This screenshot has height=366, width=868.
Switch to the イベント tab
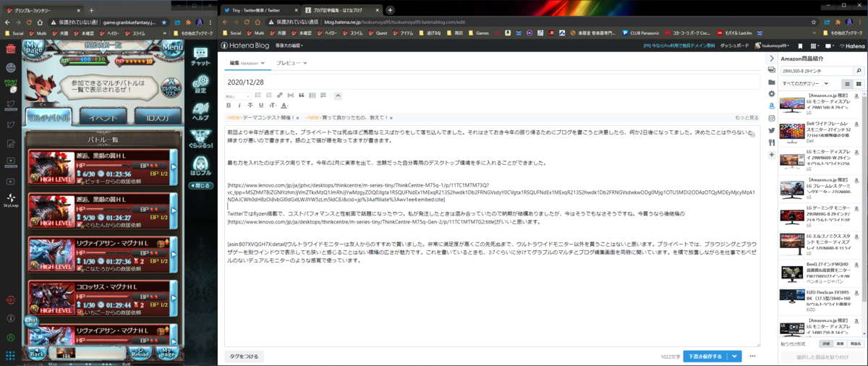click(102, 117)
